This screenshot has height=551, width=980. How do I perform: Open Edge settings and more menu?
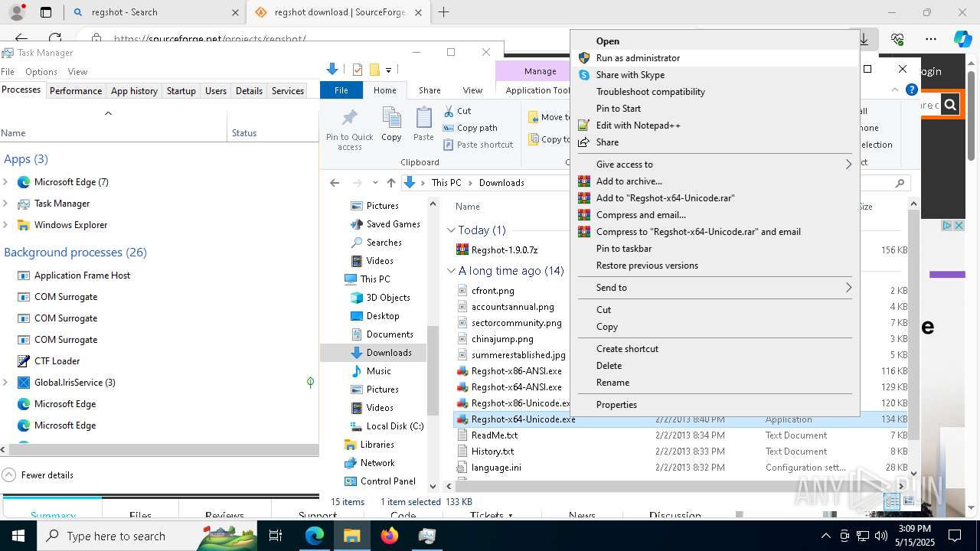click(931, 38)
